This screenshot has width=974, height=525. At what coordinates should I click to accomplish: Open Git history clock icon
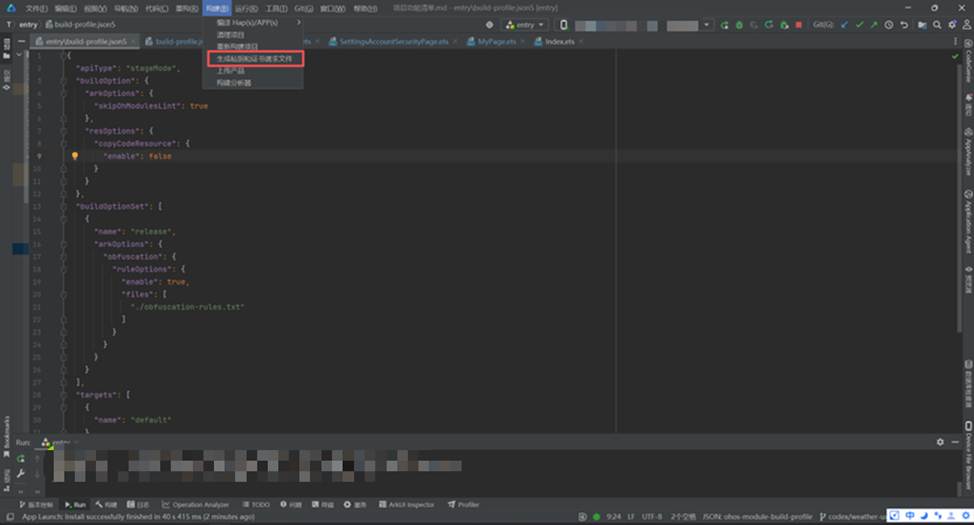pos(888,25)
